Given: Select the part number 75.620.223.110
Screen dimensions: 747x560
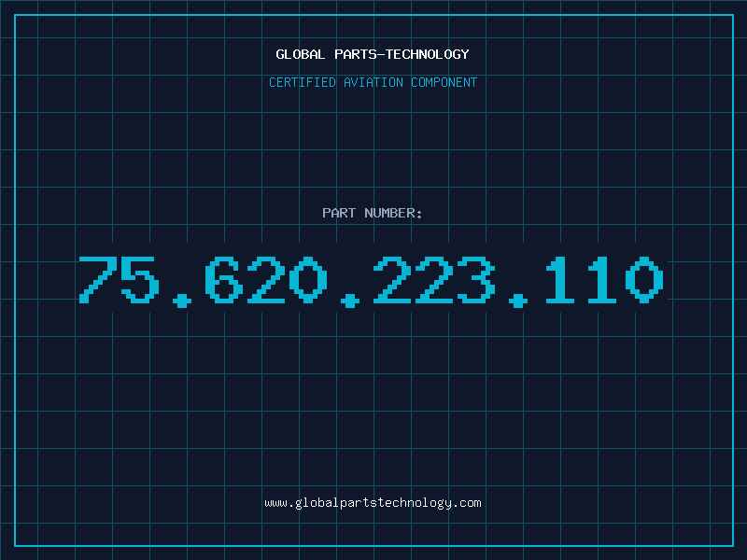Looking at the screenshot, I should coord(371,281).
